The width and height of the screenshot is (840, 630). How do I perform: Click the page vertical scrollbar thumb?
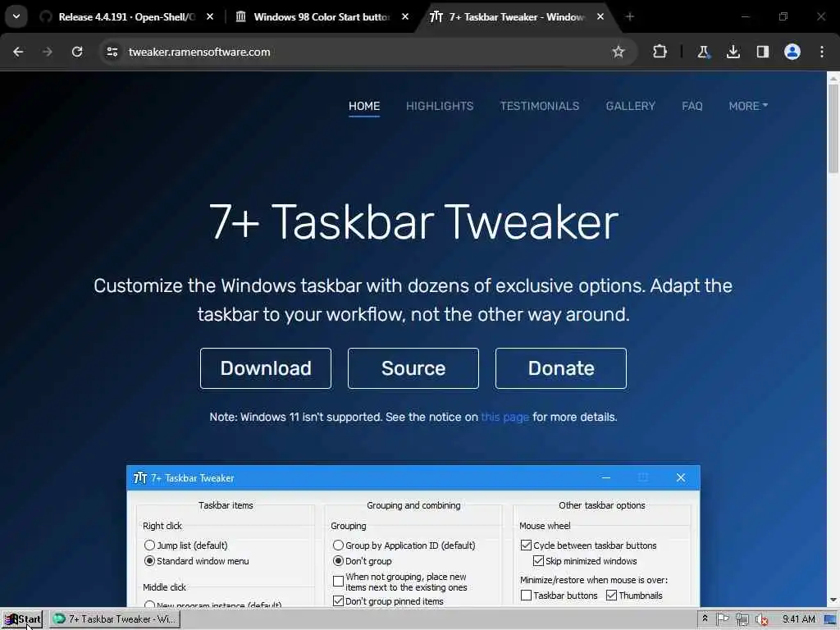tap(833, 129)
